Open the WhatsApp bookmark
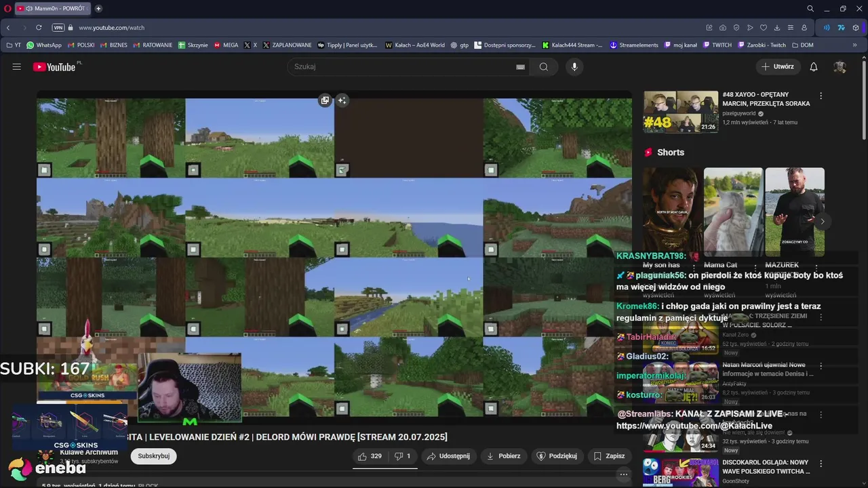 pos(44,45)
